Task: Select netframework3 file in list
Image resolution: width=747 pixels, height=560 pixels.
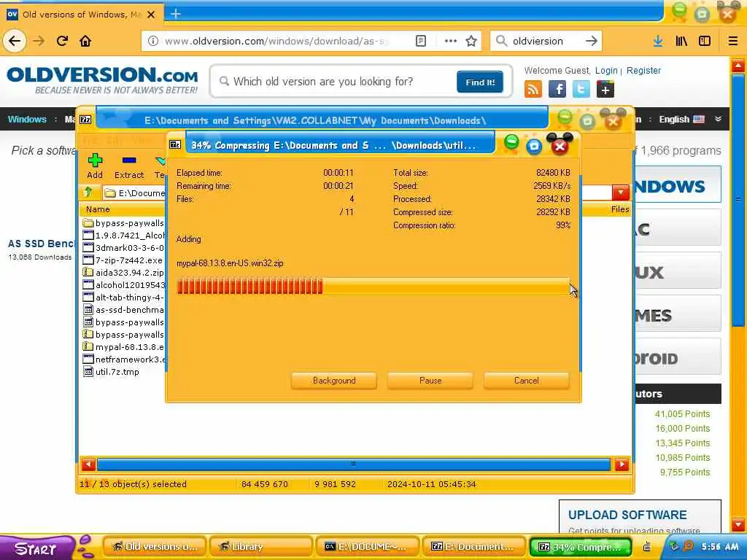Action: point(123,359)
